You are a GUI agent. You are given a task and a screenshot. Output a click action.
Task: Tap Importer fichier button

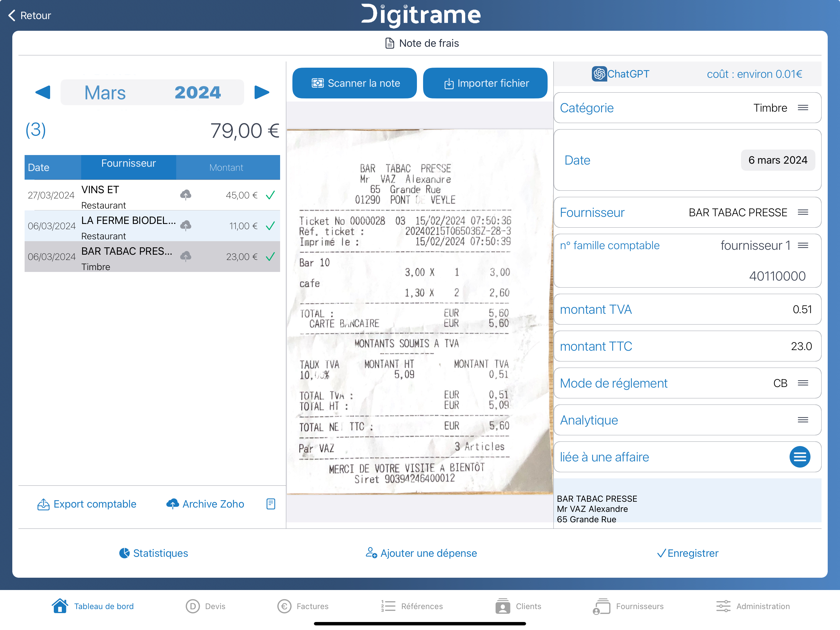485,83
